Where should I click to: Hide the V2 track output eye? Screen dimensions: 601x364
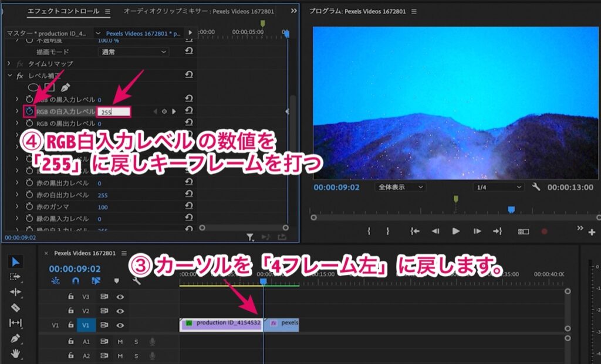(x=120, y=311)
